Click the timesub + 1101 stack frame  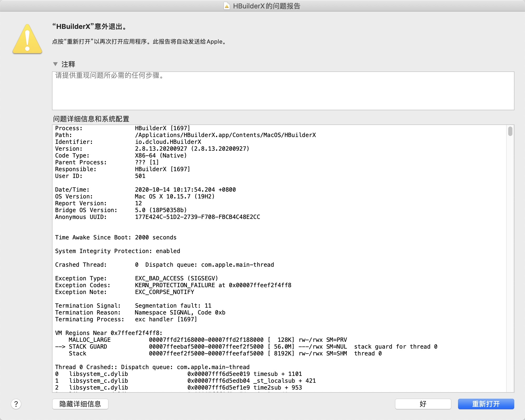tap(277, 374)
